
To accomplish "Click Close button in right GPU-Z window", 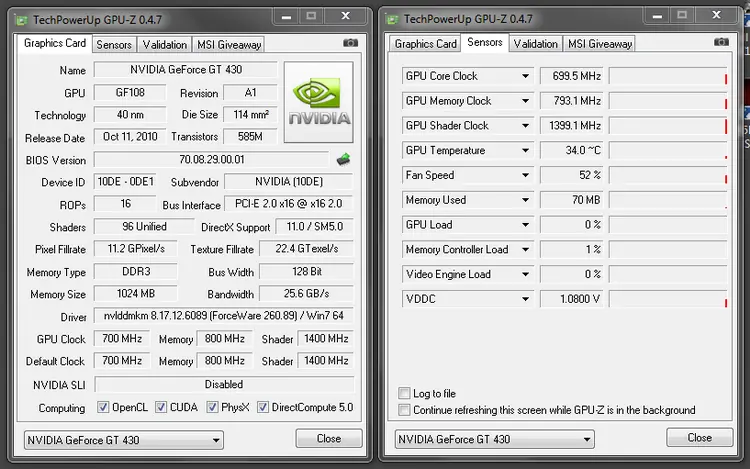I will pyautogui.click(x=699, y=437).
